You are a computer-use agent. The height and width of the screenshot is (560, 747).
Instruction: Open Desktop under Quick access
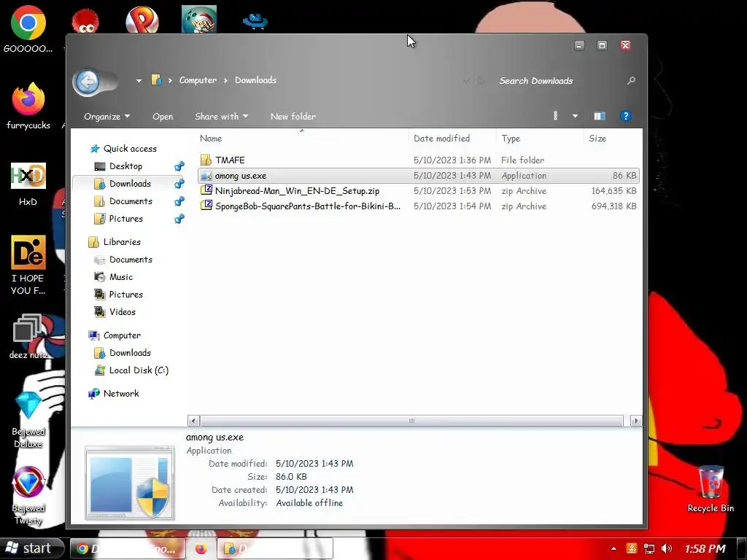pos(125,166)
